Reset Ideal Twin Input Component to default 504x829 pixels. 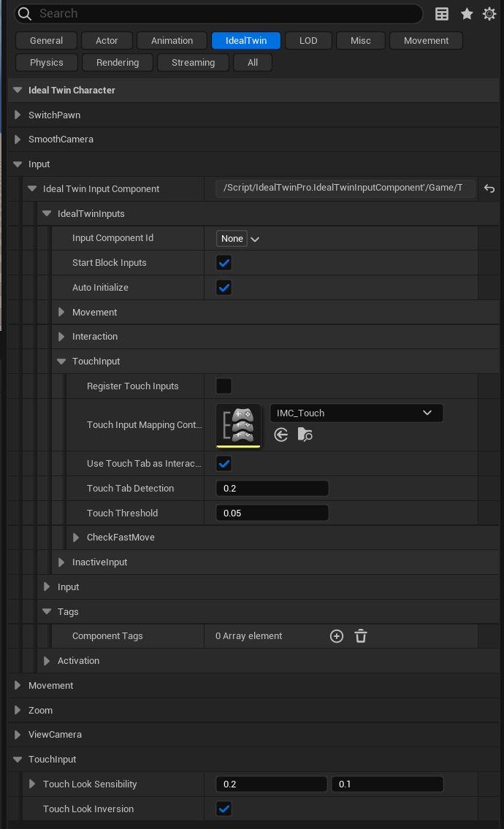(489, 189)
